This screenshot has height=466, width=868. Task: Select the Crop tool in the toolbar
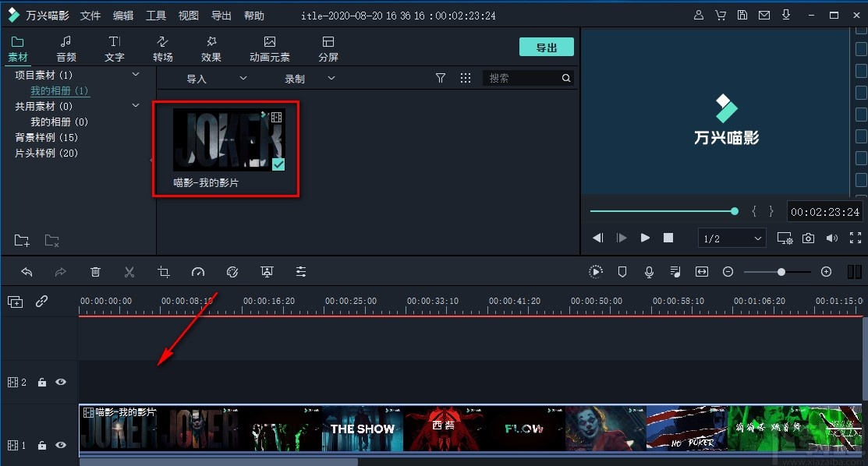164,271
